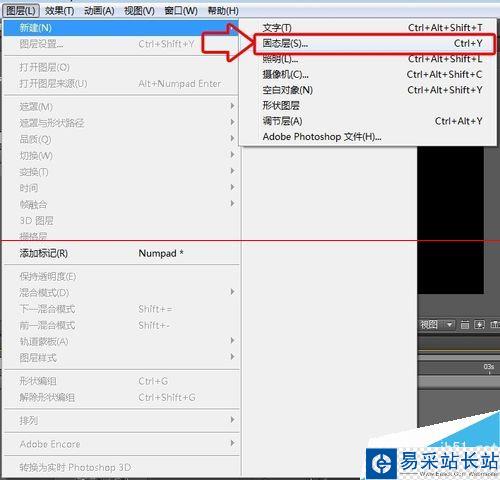Choose Adobe Photoshop 文件(H)... entry
Image resolution: width=500 pixels, height=480 pixels.
click(x=368, y=137)
